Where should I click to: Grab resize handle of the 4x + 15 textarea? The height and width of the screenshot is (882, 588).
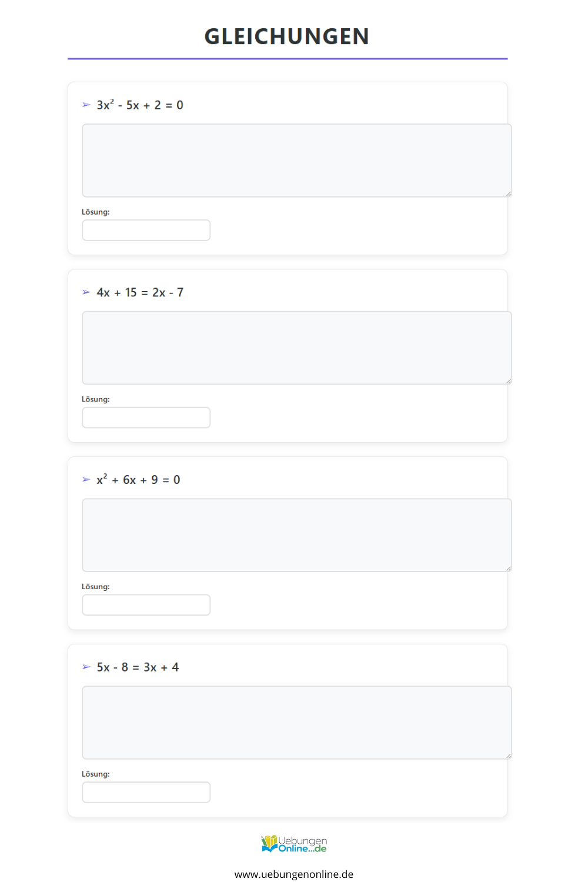click(x=509, y=381)
